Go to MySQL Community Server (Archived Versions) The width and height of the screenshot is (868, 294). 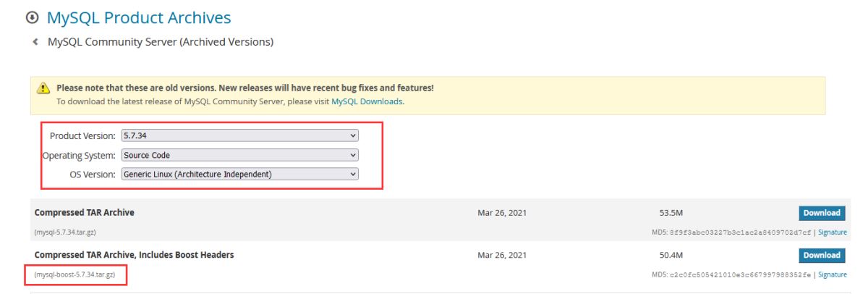[x=161, y=42]
